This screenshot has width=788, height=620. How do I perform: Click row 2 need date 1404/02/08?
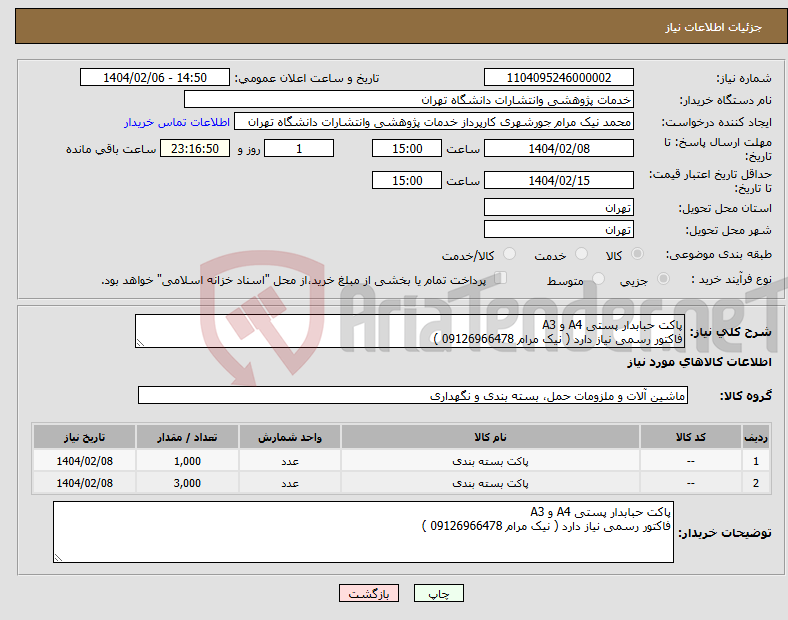tap(84, 483)
